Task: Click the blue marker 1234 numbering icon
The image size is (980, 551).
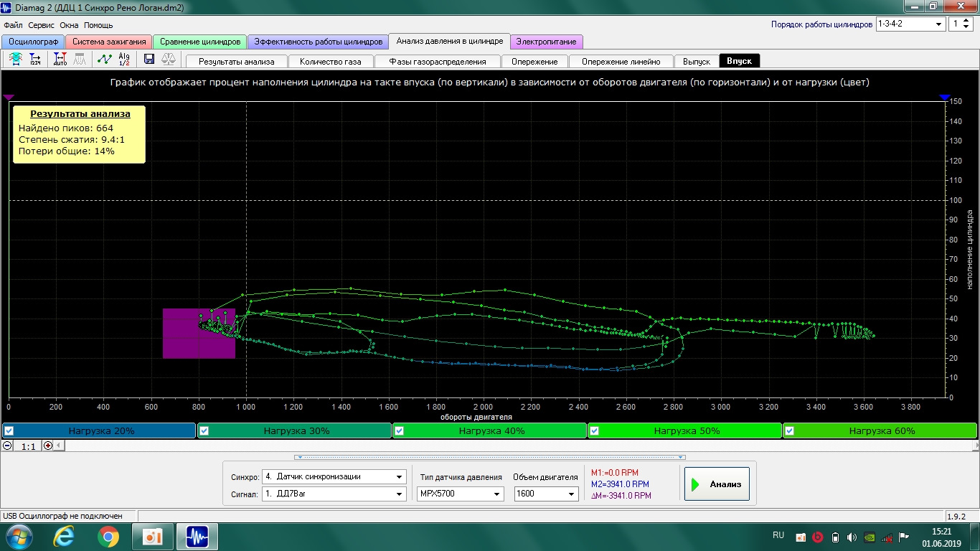Action: pos(35,60)
